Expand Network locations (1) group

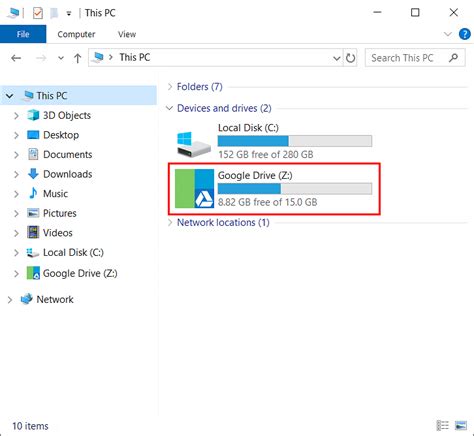click(x=170, y=223)
